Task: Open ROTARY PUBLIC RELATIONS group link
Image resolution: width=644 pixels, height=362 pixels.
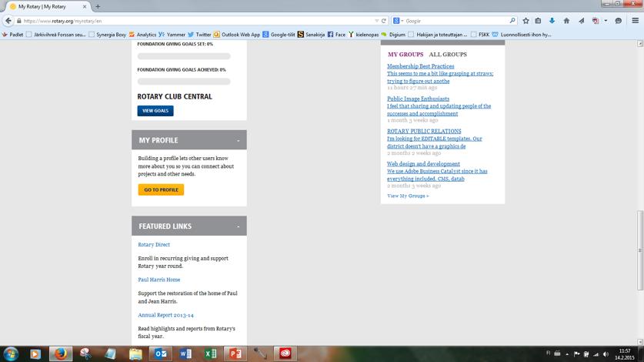Action: point(424,131)
